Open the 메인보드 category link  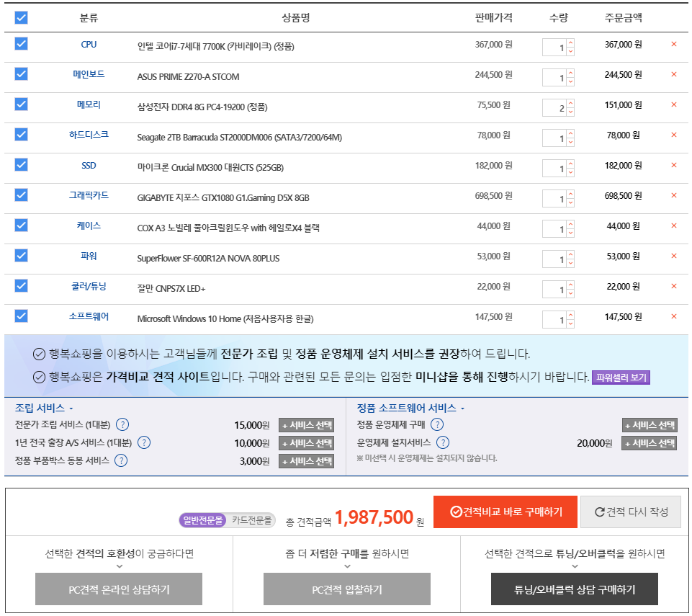[89, 74]
